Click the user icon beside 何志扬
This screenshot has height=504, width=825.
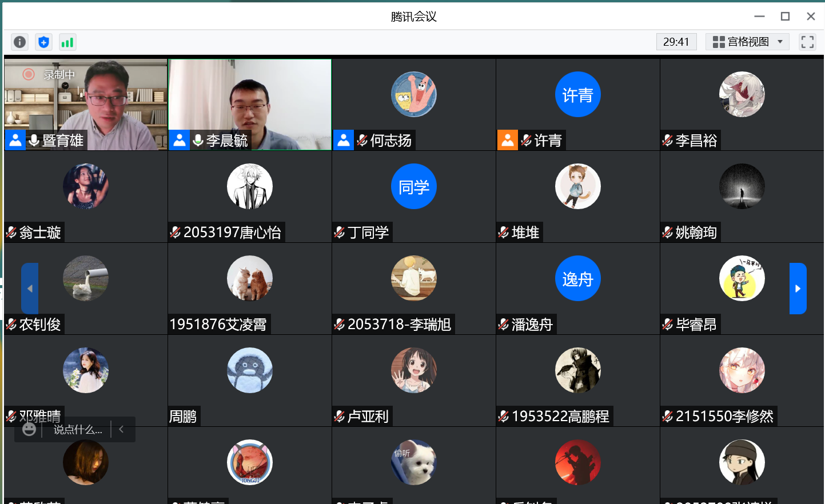point(343,140)
